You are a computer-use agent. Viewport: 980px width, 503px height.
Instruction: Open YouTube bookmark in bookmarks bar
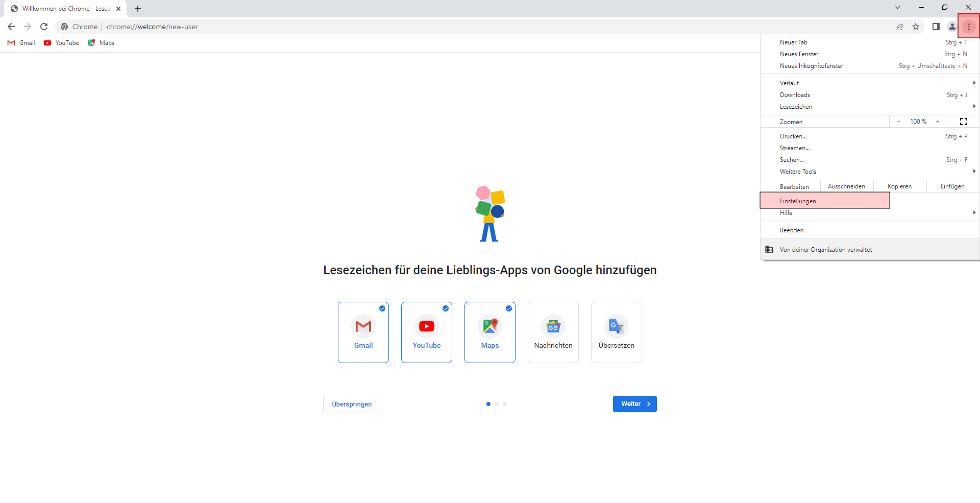[x=61, y=43]
